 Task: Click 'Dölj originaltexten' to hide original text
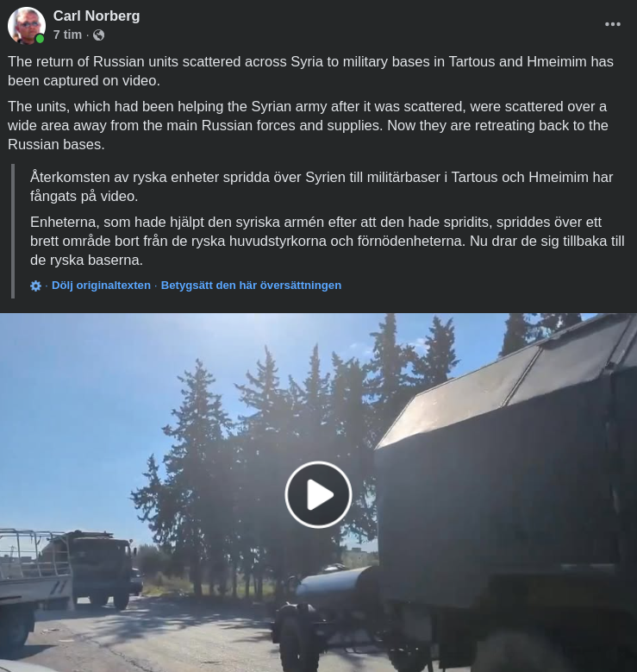pyautogui.click(x=101, y=286)
